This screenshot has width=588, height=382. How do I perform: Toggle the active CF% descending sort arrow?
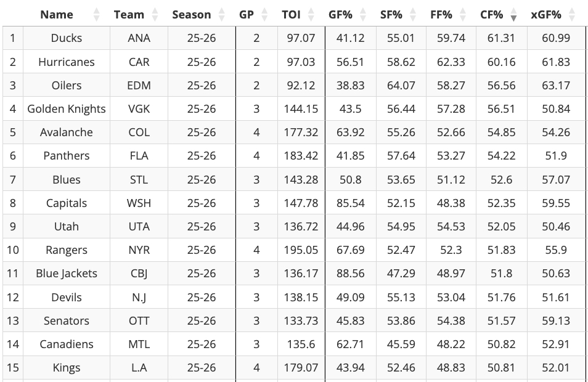coord(513,15)
